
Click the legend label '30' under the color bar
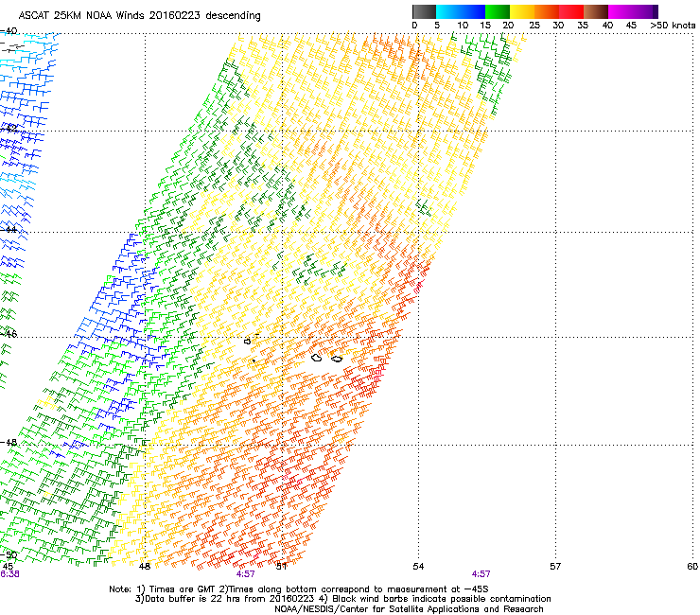(558, 25)
